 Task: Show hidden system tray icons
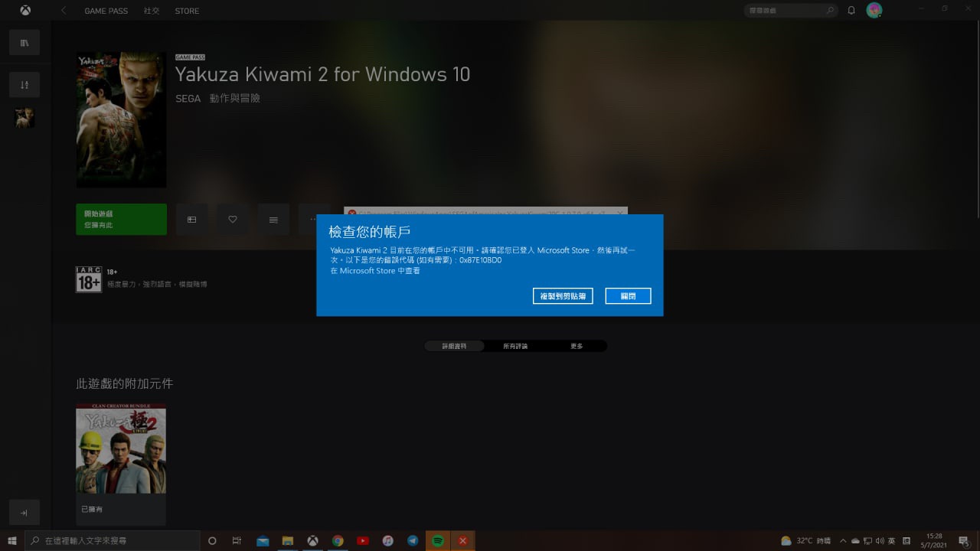coord(844,540)
